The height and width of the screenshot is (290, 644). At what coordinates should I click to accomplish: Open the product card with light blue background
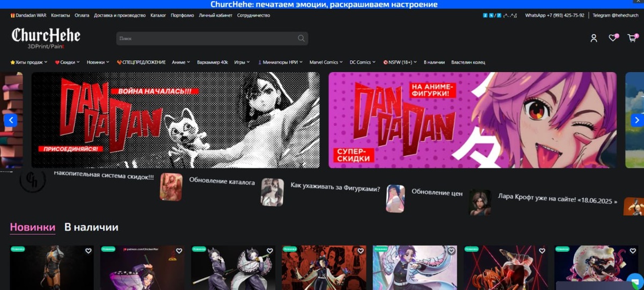[415, 267]
